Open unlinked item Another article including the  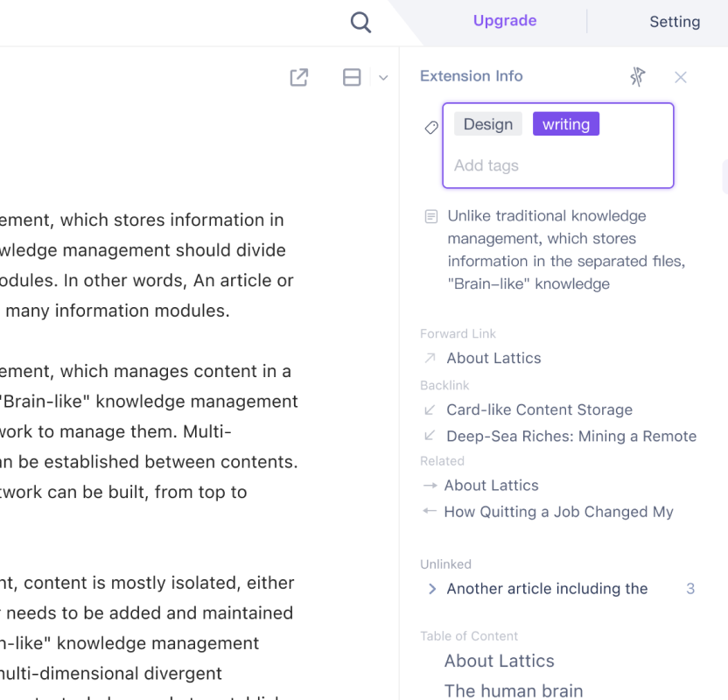[547, 589]
